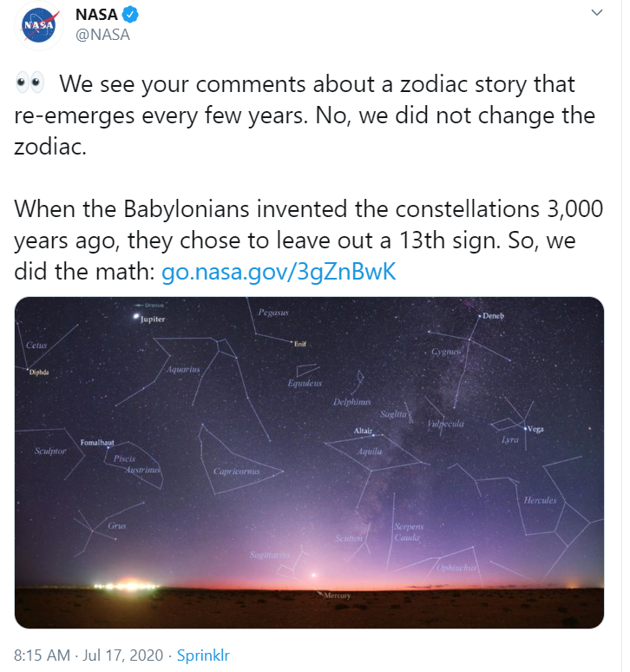Select the Deneb star label
This screenshot has height=672, width=630.
tap(492, 316)
